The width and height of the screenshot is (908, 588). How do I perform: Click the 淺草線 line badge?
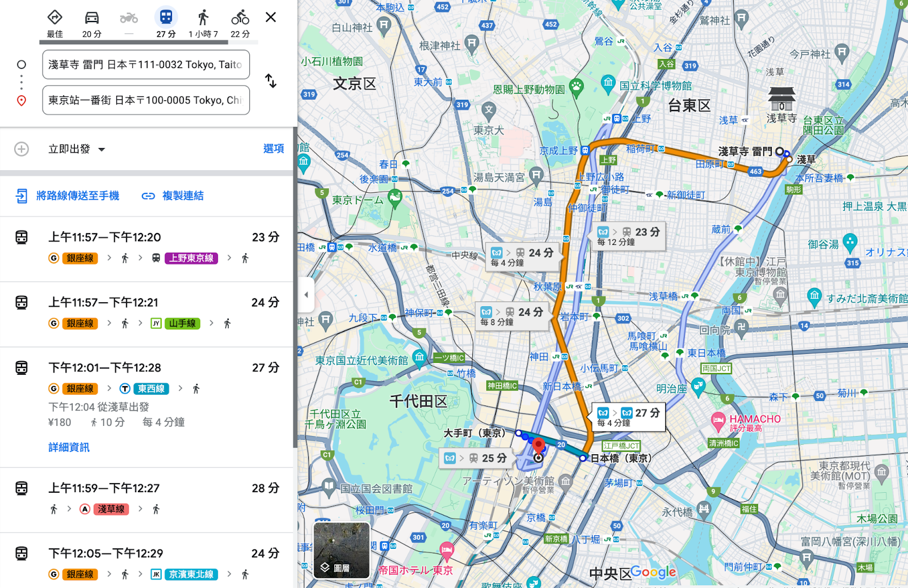tap(111, 509)
